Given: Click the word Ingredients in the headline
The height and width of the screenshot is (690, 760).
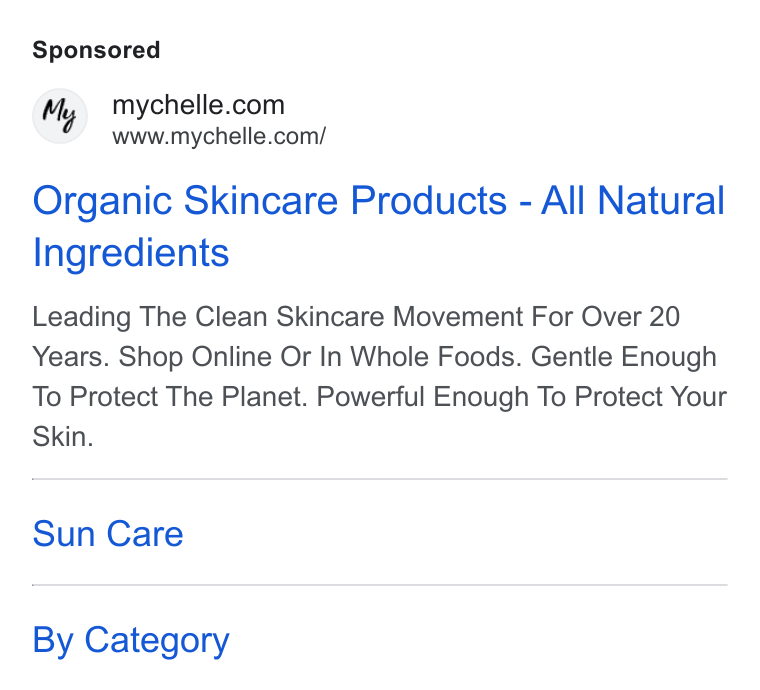Looking at the screenshot, I should pos(130,253).
